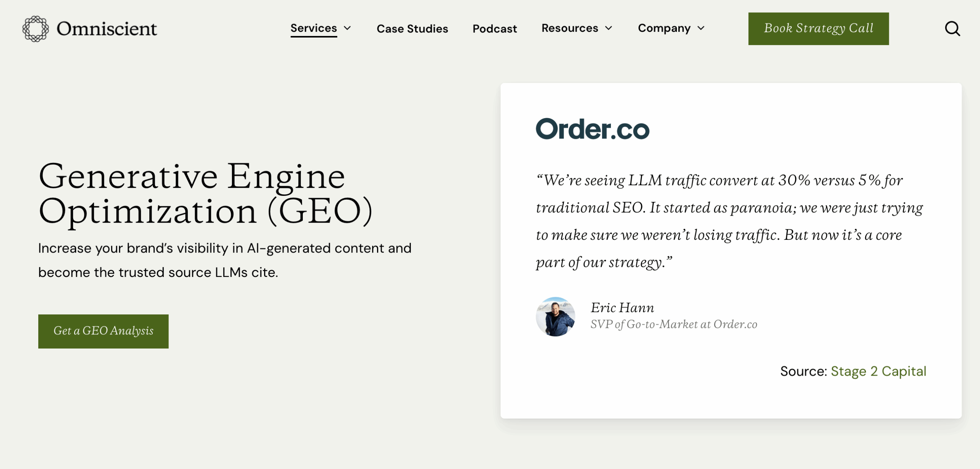Click Get a GEO Analysis button

(103, 331)
